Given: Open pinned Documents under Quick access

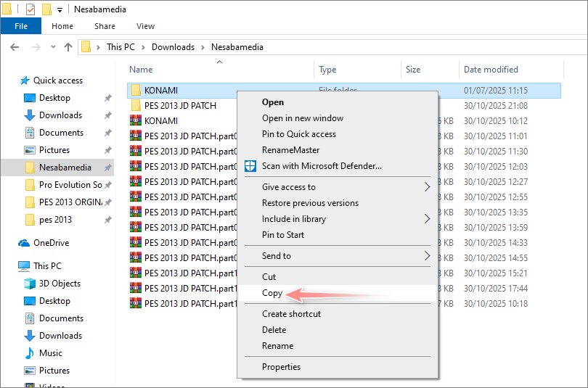Looking at the screenshot, I should (61, 133).
